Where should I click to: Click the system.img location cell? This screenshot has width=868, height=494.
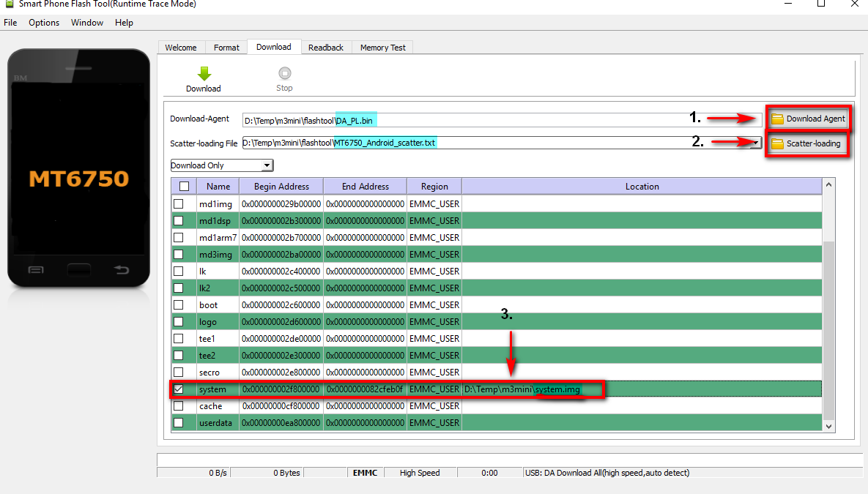tap(522, 389)
